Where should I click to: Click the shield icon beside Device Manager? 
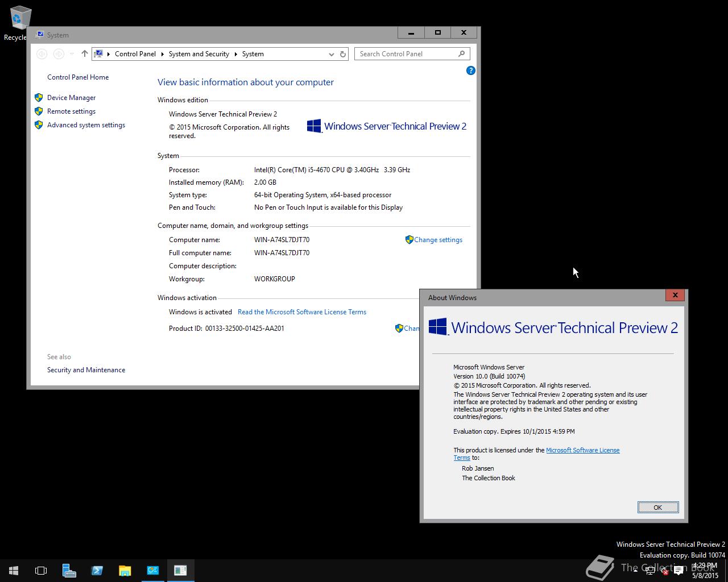39,98
